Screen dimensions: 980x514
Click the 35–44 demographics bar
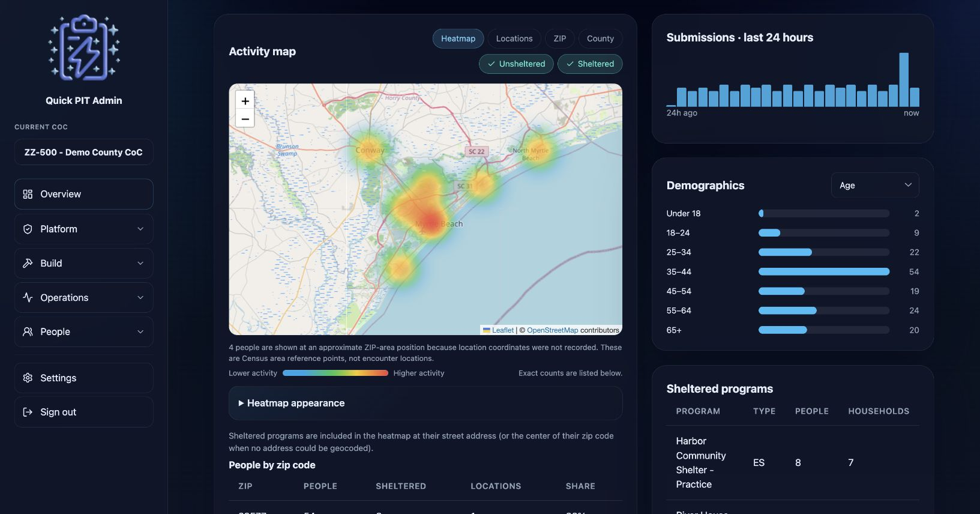(824, 272)
